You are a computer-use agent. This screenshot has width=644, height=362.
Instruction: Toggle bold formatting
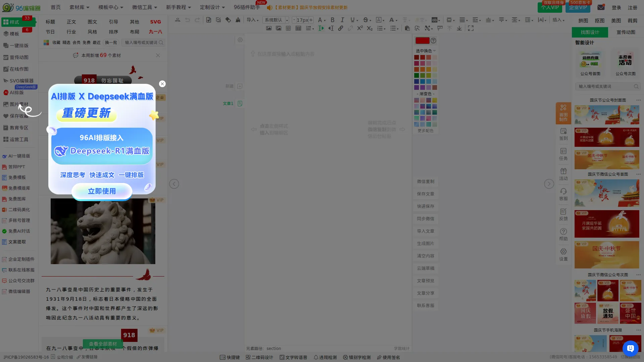click(332, 20)
